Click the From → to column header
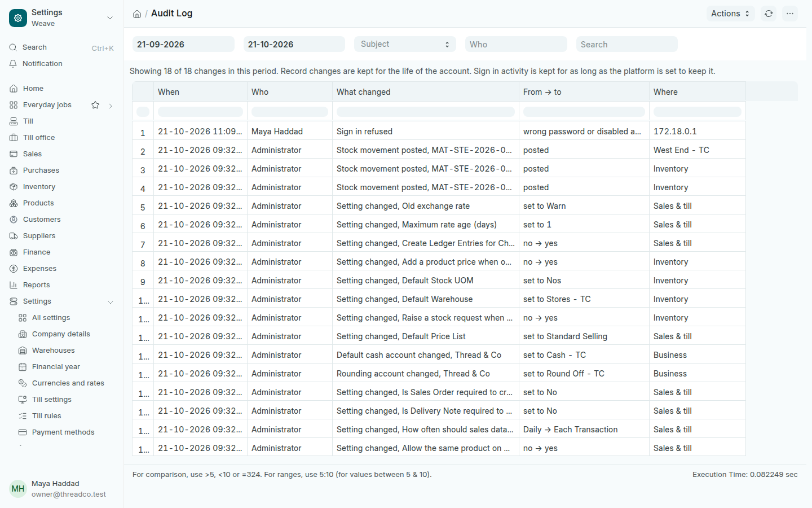 [x=584, y=92]
